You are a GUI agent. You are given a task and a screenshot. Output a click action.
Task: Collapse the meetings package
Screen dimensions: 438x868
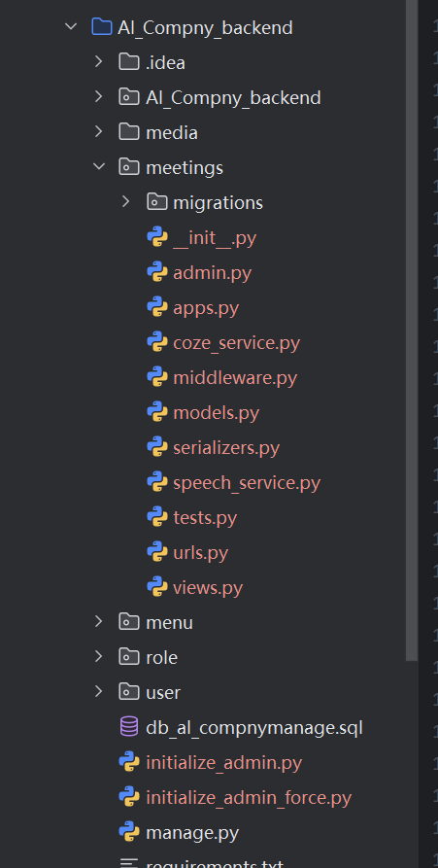point(99,166)
